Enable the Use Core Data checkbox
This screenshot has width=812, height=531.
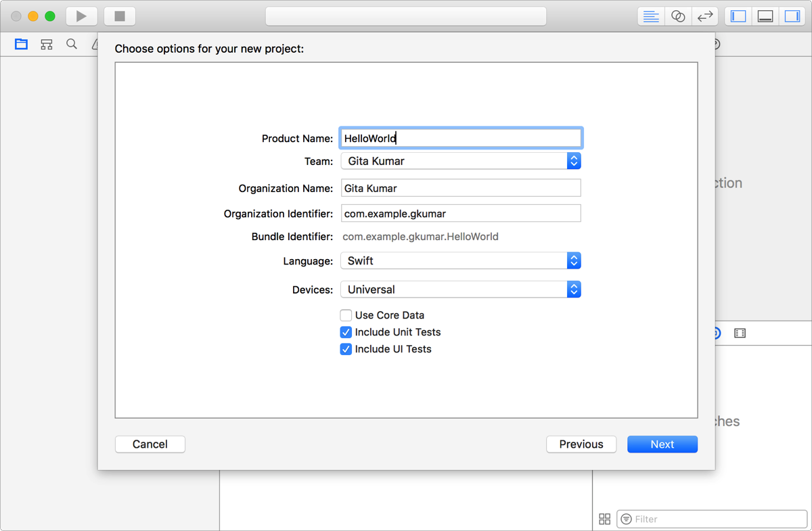(x=346, y=315)
